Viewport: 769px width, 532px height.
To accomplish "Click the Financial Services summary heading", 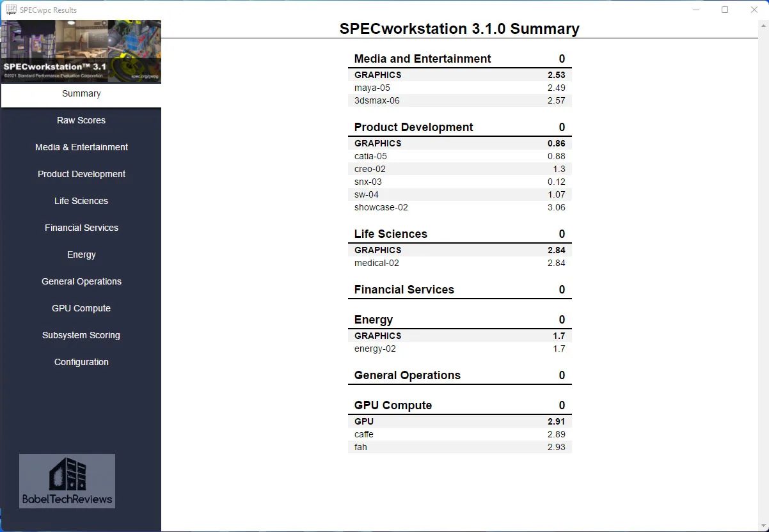I will point(404,290).
